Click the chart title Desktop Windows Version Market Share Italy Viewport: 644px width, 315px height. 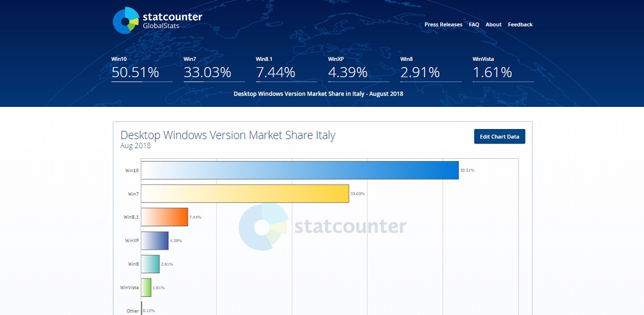pyautogui.click(x=228, y=135)
